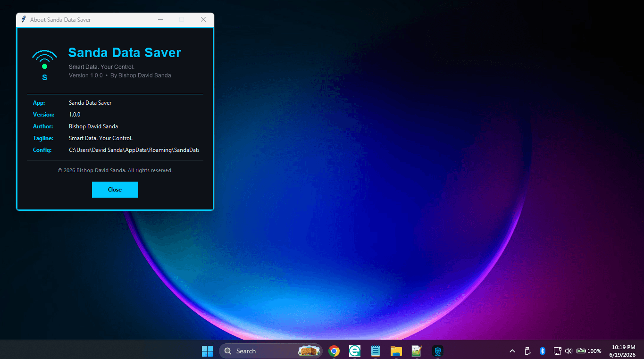Click the speaker volume tray icon
This screenshot has width=644, height=359.
coord(568,351)
